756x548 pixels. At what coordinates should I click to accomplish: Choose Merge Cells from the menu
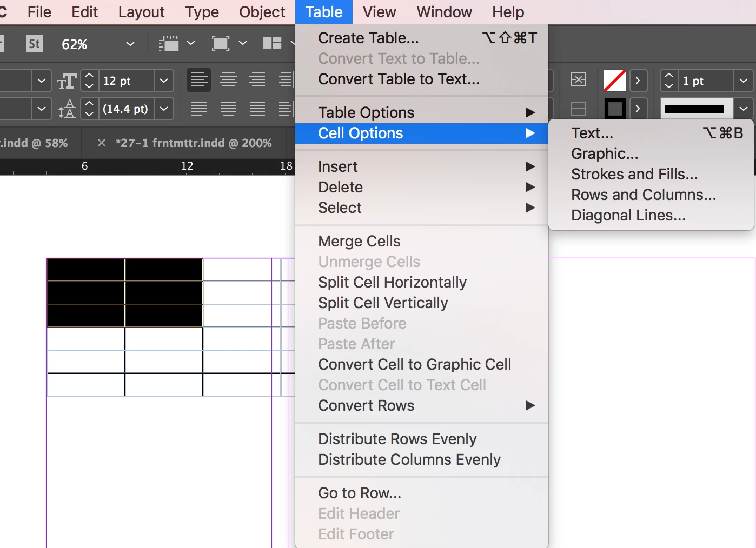tap(422, 241)
